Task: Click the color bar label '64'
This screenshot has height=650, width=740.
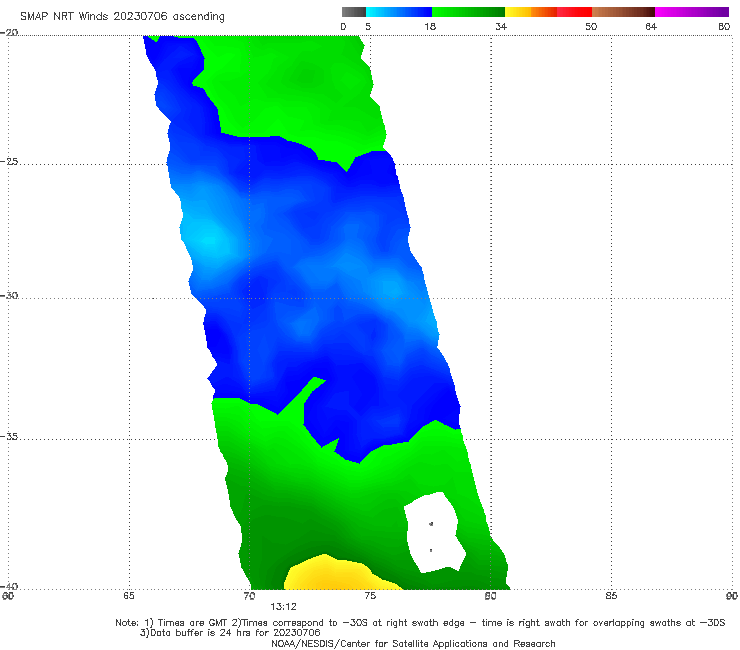Action: coord(651,26)
